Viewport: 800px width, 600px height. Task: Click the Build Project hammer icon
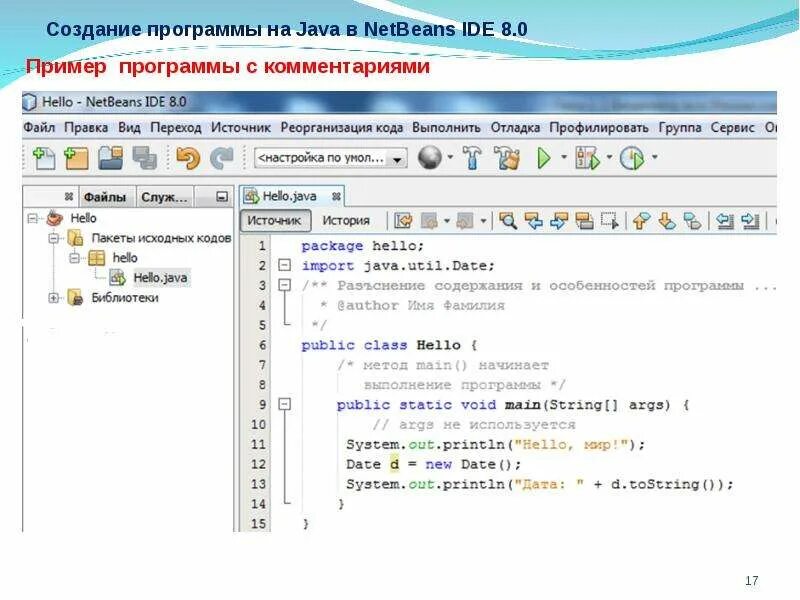(472, 158)
